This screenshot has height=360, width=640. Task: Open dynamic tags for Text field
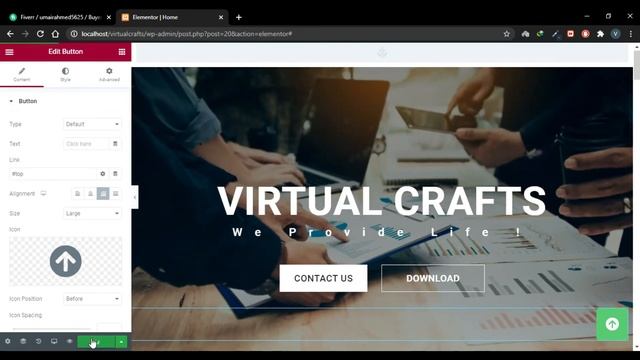115,144
